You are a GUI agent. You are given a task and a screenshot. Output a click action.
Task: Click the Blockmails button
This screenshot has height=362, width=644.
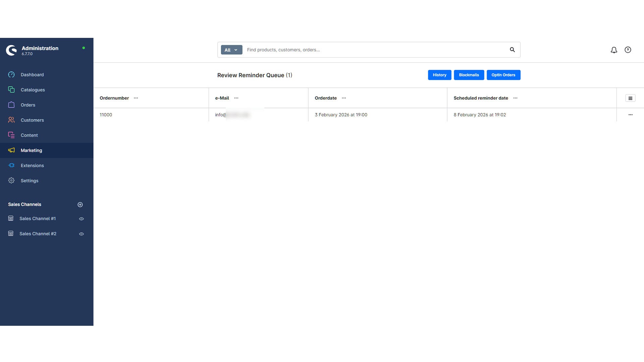(469, 75)
